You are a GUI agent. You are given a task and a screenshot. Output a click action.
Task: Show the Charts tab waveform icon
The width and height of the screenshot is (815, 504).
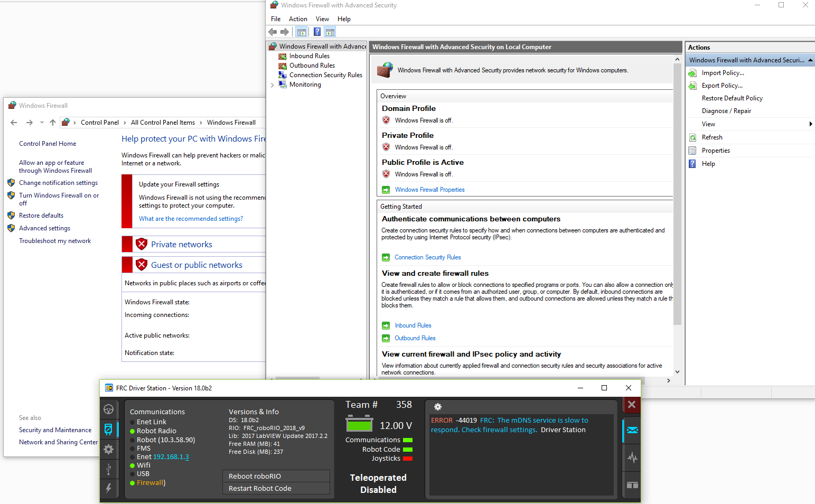coord(632,458)
